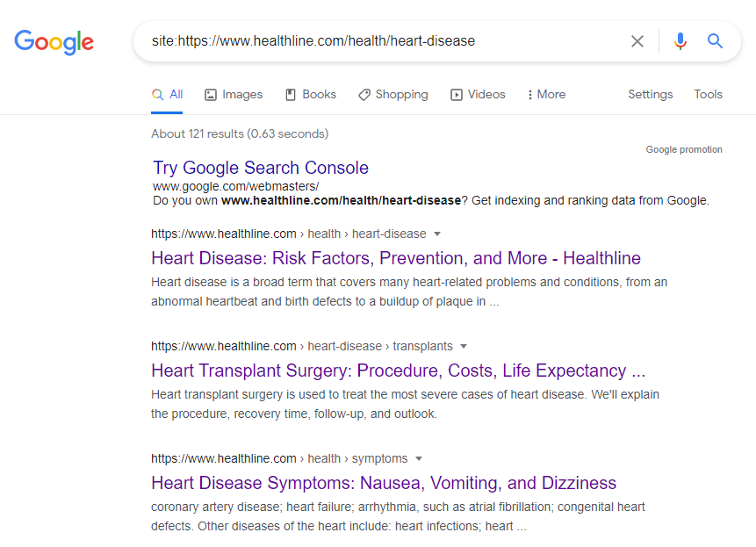The height and width of the screenshot is (547, 756).
Task: Open Try Google Search Console link
Action: click(260, 168)
